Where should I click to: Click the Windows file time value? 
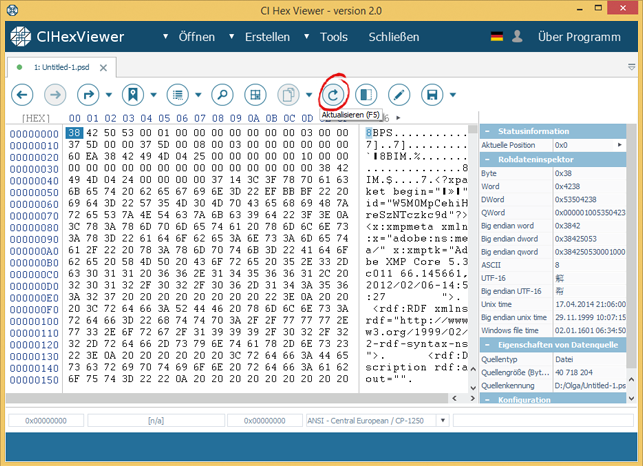pos(591,331)
